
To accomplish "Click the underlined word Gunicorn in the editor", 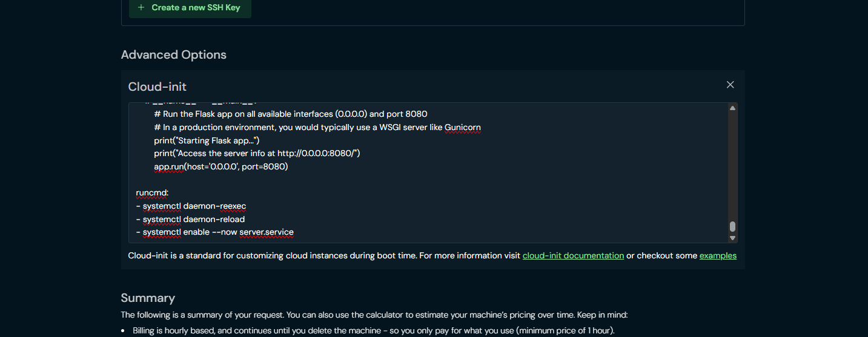I will [462, 128].
